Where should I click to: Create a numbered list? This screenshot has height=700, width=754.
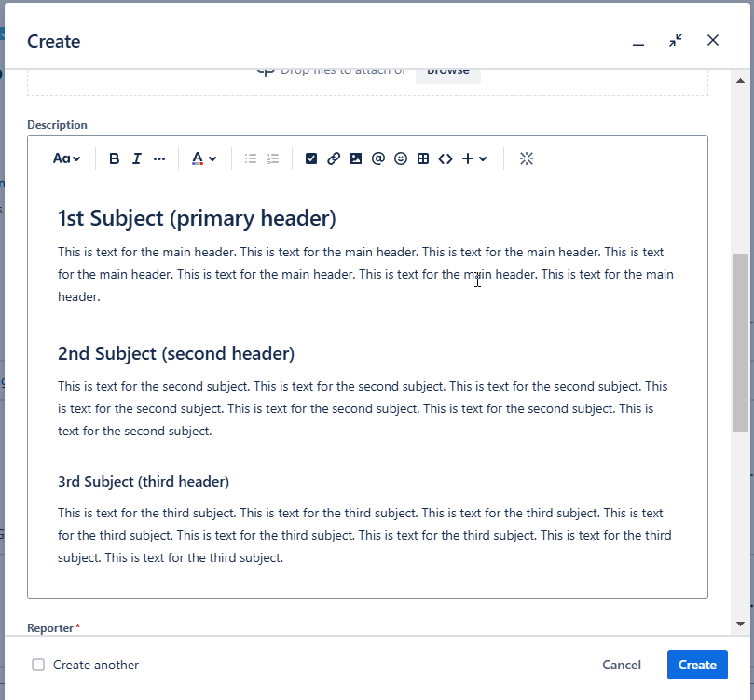(x=272, y=158)
